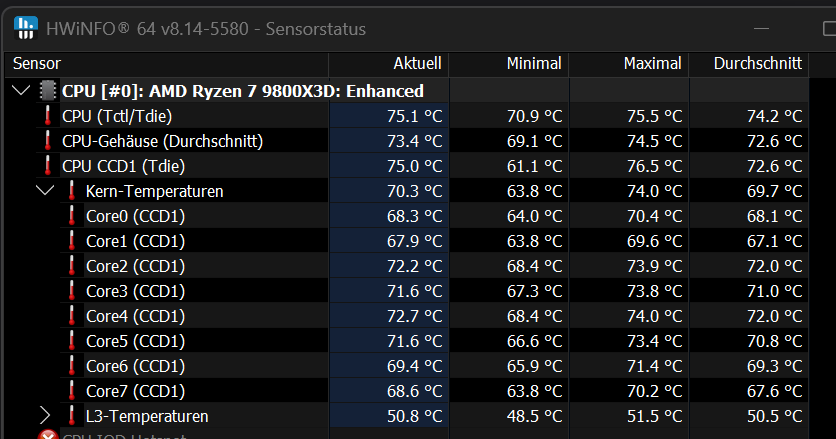Click the Sensor column header

pyautogui.click(x=166, y=63)
